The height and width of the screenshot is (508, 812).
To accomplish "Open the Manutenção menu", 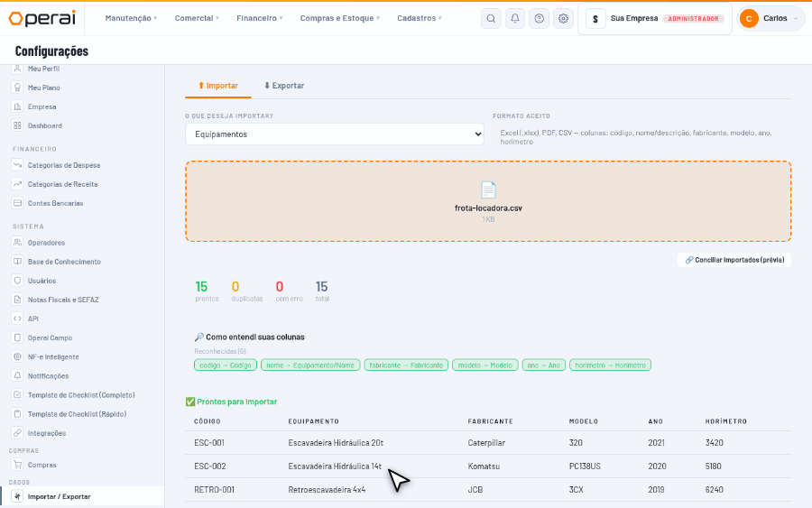I will click(x=131, y=18).
